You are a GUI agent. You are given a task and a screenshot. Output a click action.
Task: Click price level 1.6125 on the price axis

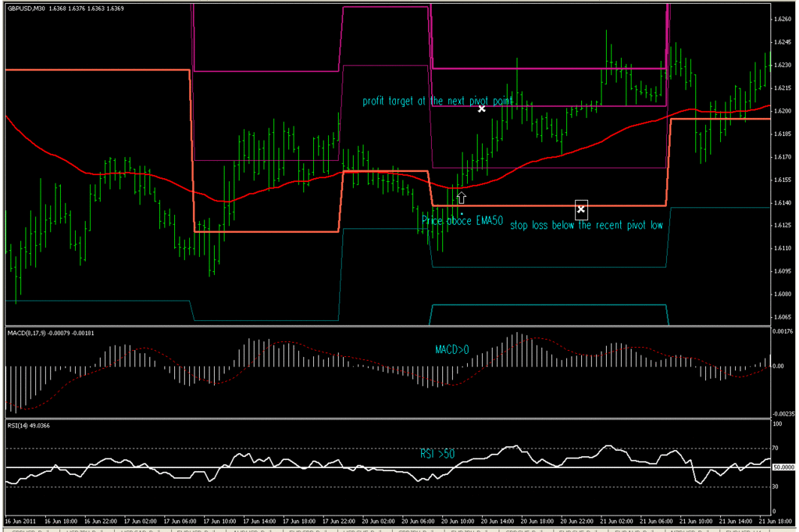point(782,225)
